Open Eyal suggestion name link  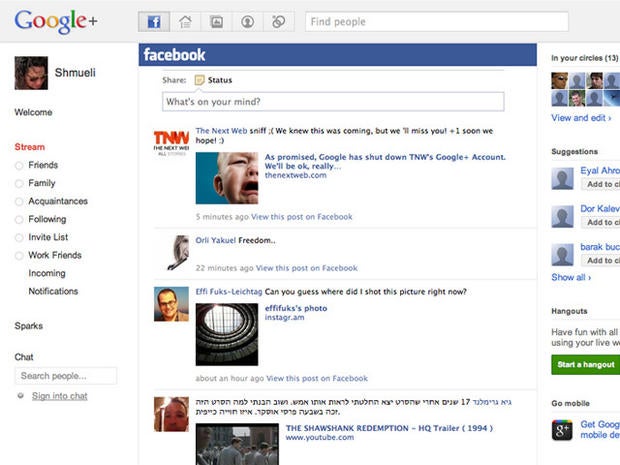point(600,170)
